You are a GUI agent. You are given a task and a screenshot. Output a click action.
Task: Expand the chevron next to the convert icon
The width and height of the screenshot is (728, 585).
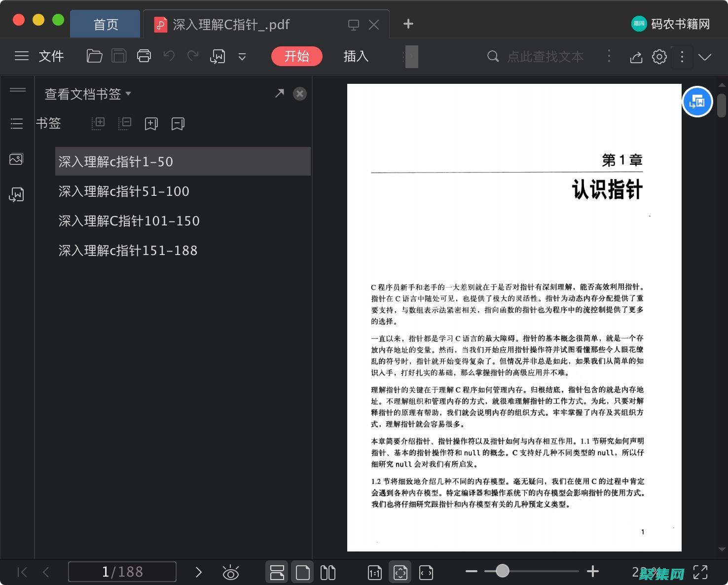pyautogui.click(x=242, y=57)
